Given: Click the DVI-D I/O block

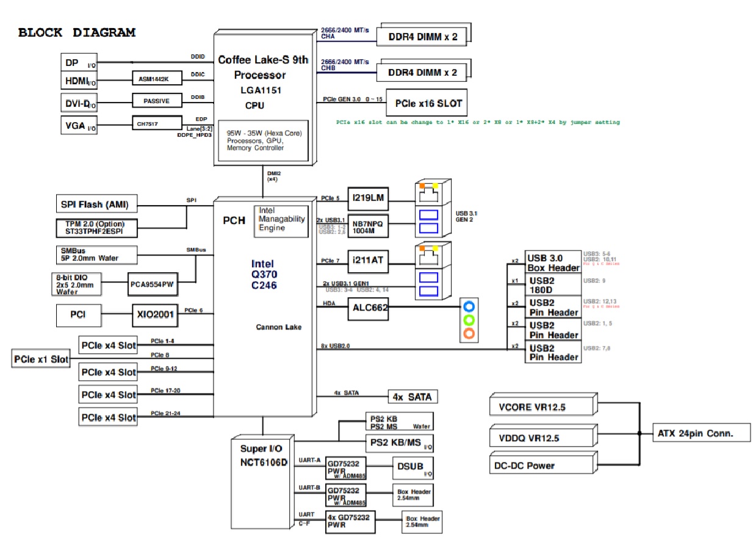Looking at the screenshot, I should tap(79, 103).
